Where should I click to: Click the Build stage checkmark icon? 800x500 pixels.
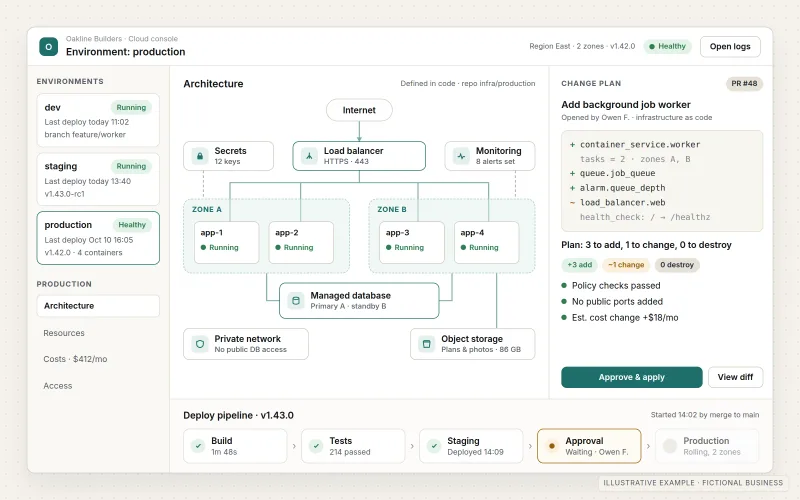(198, 446)
